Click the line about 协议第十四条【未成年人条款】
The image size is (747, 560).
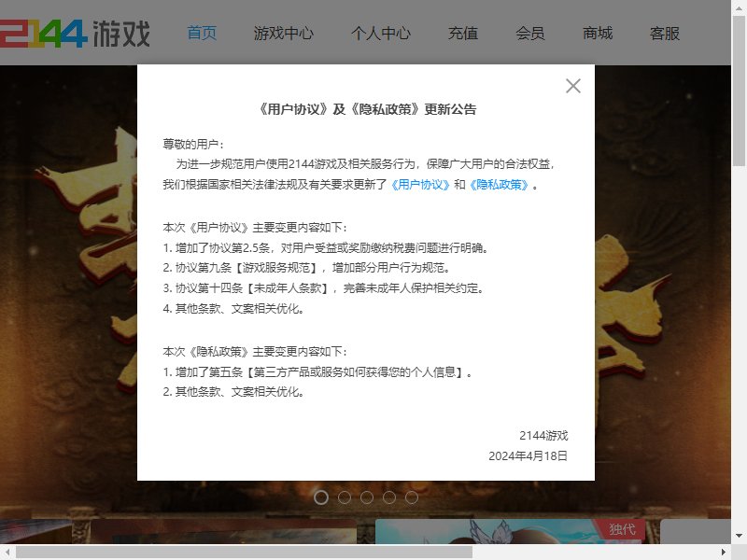pyautogui.click(x=323, y=288)
